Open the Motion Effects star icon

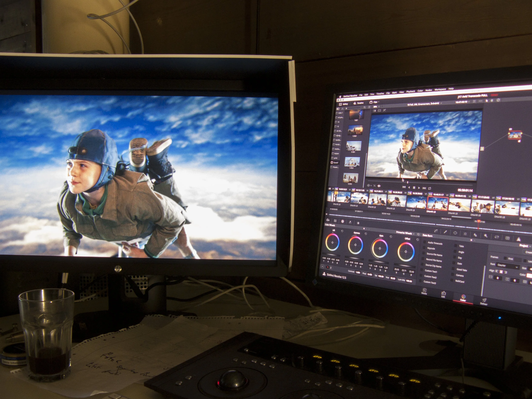point(358,223)
